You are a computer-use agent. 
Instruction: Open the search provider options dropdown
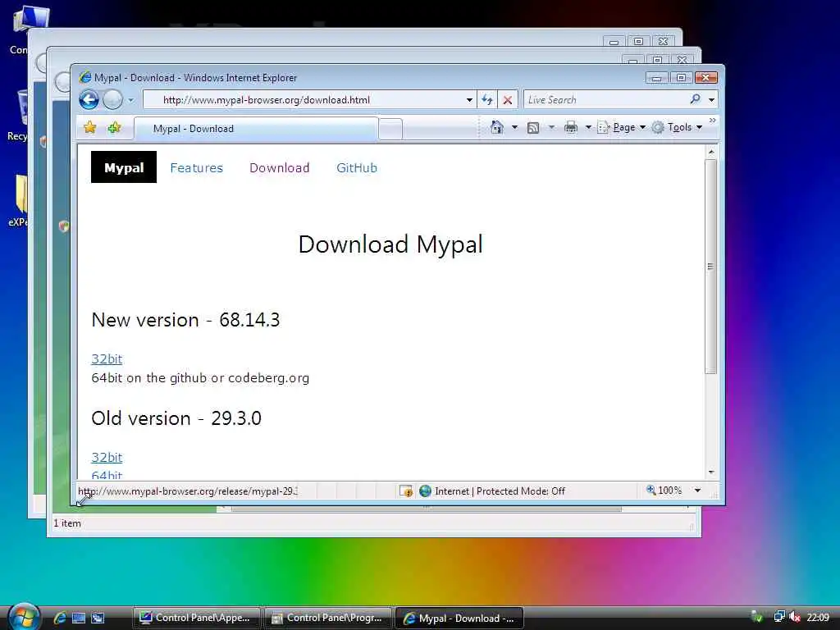coord(711,99)
